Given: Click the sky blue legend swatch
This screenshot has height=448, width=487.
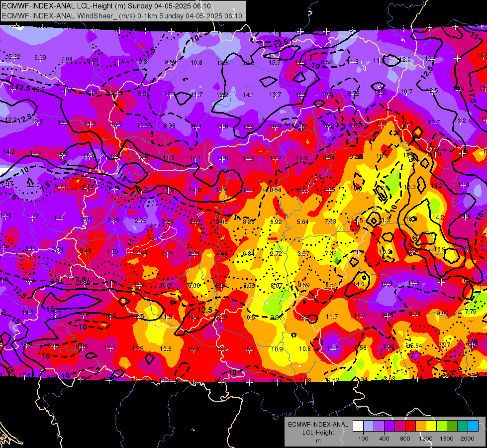Looking at the screenshot, I should [x=474, y=426].
